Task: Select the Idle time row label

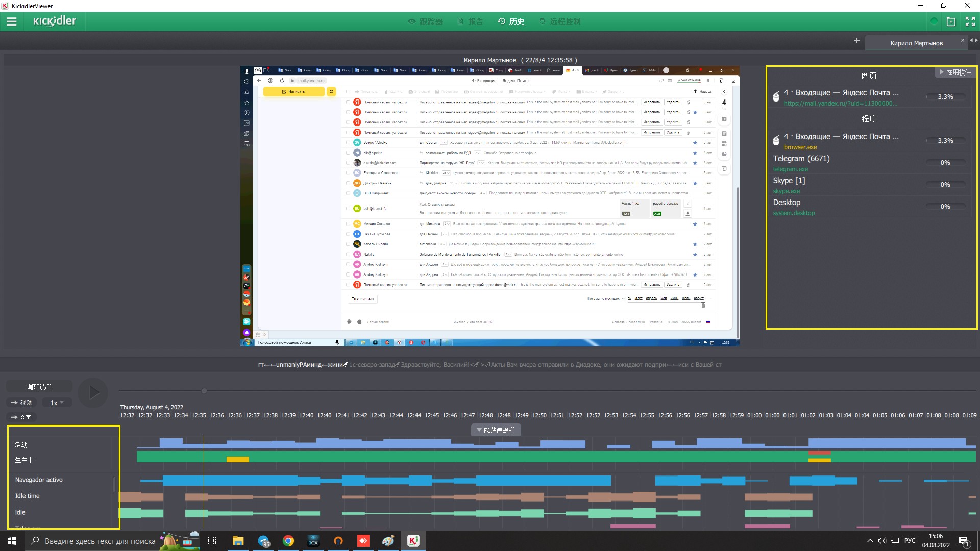Action: point(27,496)
